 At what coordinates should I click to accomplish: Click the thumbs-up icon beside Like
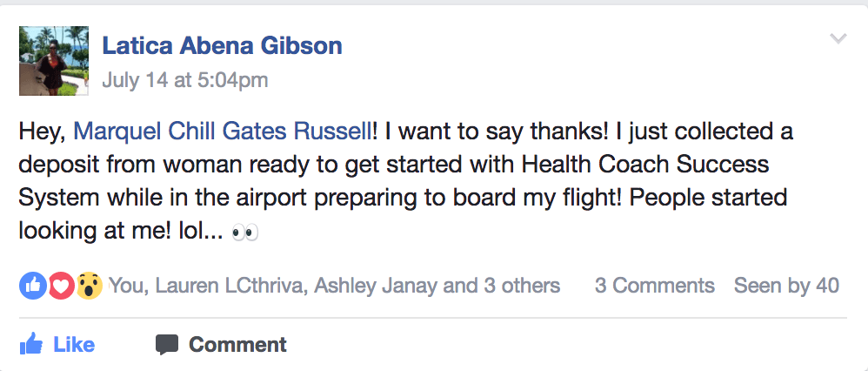coord(31,344)
